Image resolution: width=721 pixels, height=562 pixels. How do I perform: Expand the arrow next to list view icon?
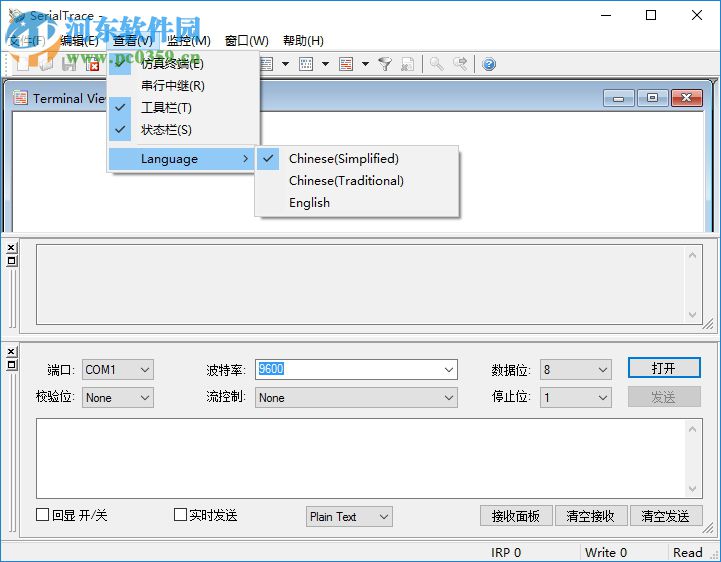(x=285, y=64)
